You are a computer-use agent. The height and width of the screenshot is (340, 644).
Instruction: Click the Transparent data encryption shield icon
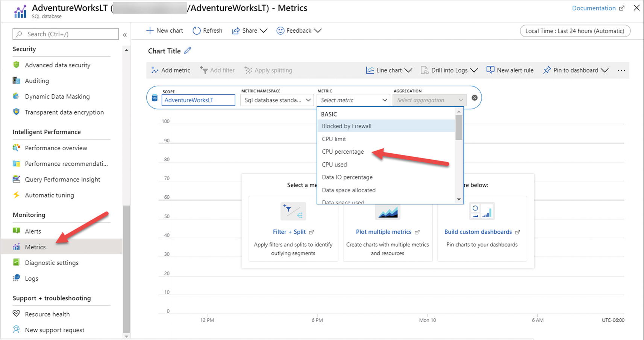(x=16, y=112)
